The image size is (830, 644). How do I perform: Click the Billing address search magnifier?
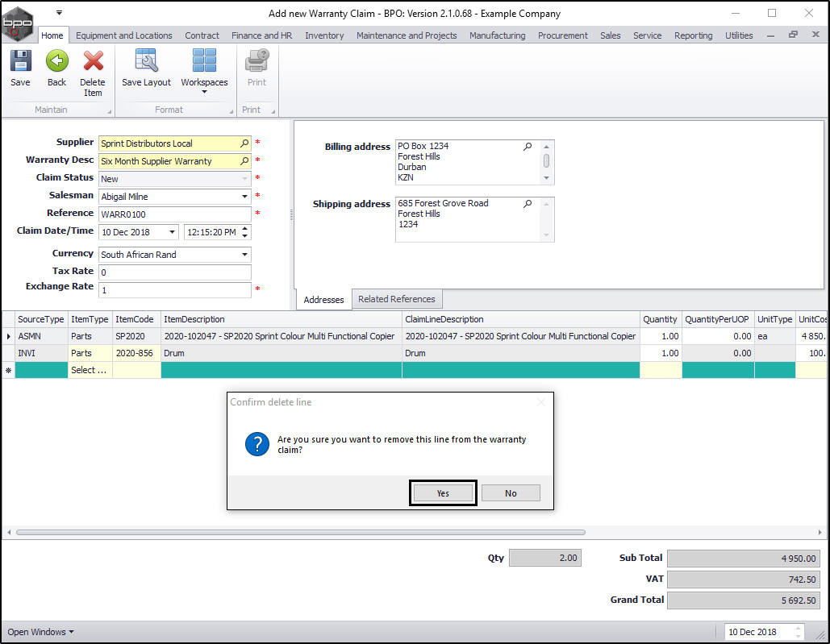coord(528,147)
